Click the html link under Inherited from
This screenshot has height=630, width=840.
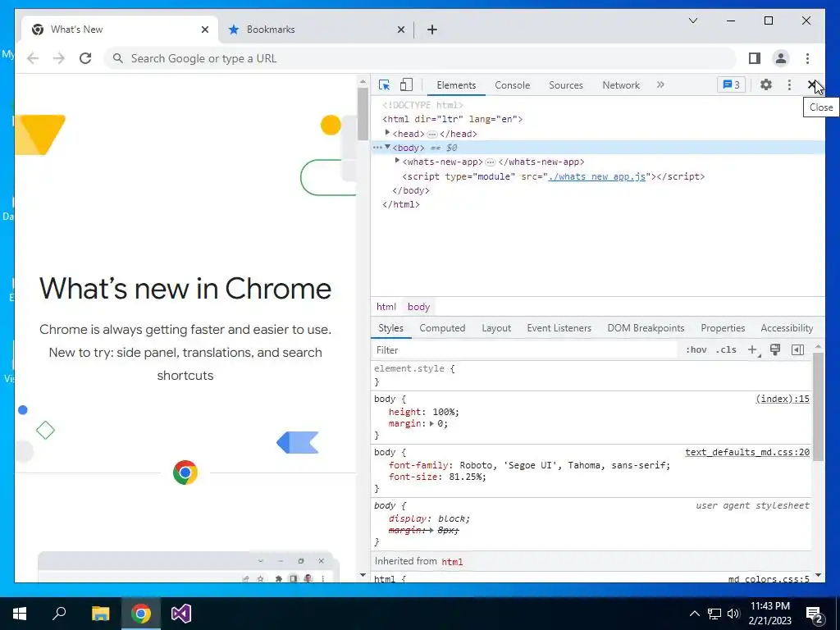452,561
